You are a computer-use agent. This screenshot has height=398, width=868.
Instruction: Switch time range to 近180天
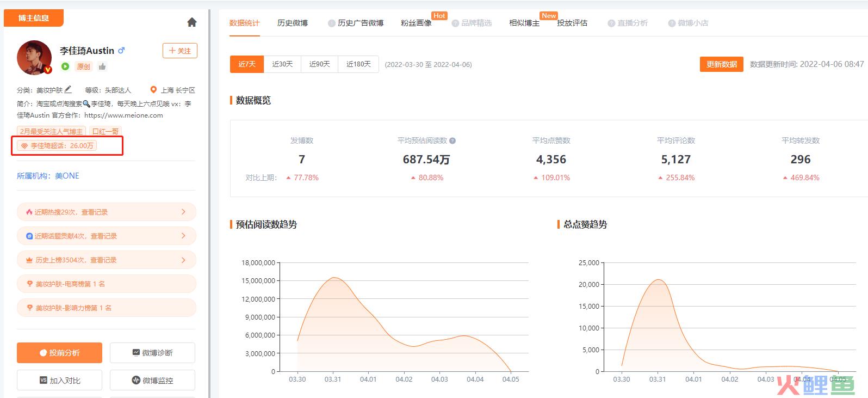pyautogui.click(x=358, y=64)
